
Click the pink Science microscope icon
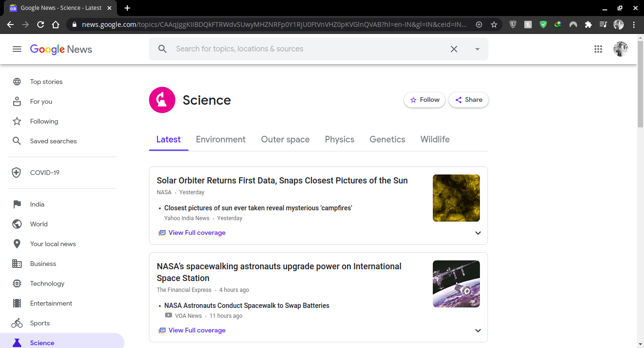pos(162,100)
